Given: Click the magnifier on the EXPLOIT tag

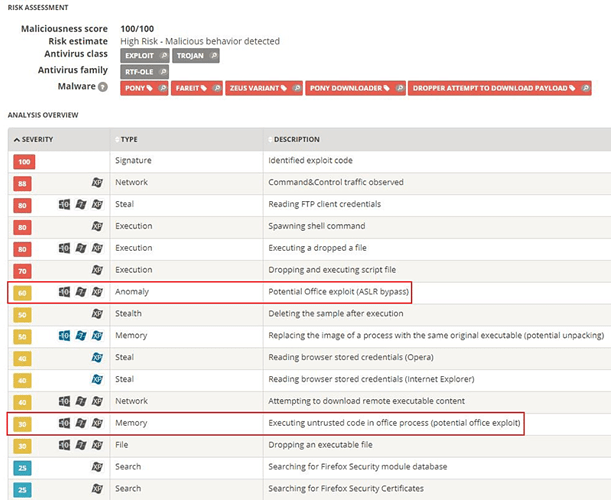Looking at the screenshot, I should pyautogui.click(x=164, y=56).
